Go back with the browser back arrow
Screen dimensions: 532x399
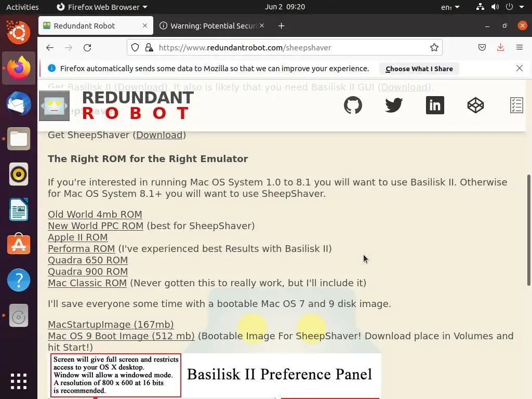tap(50, 47)
